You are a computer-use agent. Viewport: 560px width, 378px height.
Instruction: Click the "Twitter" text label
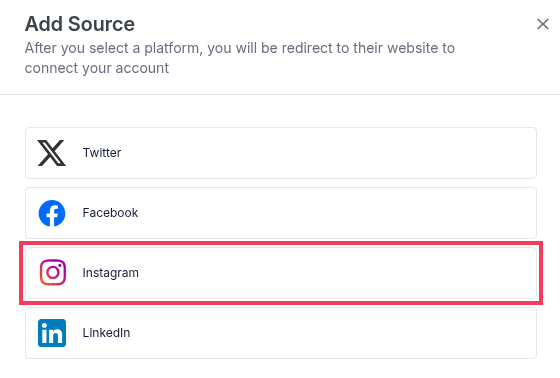point(102,153)
